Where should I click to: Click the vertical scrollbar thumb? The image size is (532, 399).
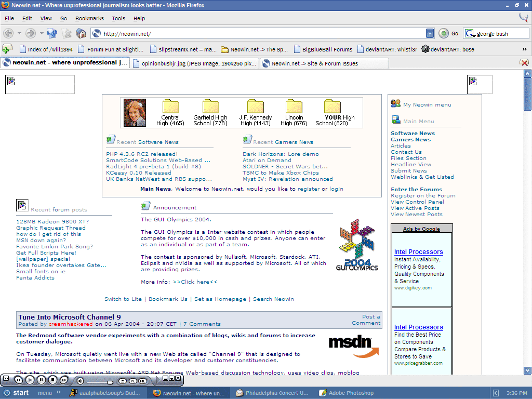click(527, 94)
